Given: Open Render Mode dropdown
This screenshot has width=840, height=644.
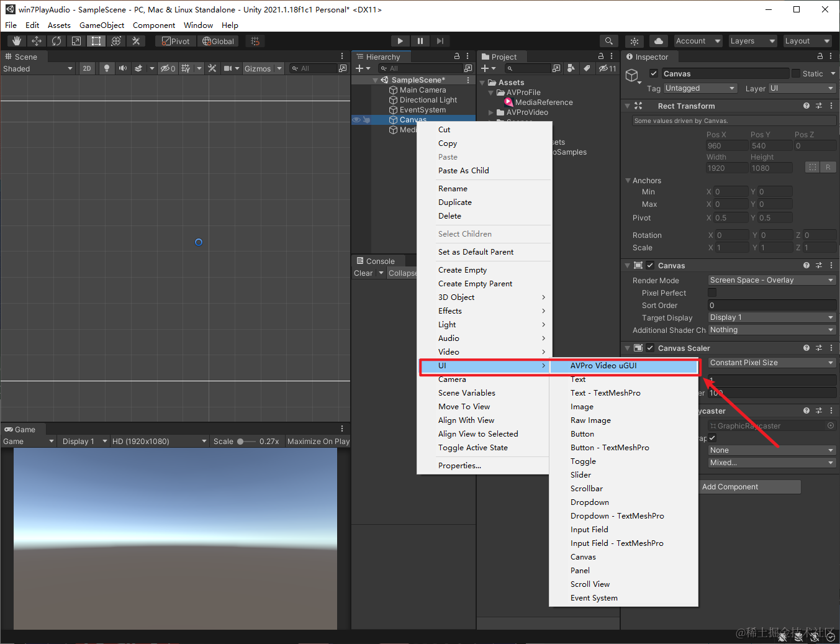Looking at the screenshot, I should [x=772, y=280].
